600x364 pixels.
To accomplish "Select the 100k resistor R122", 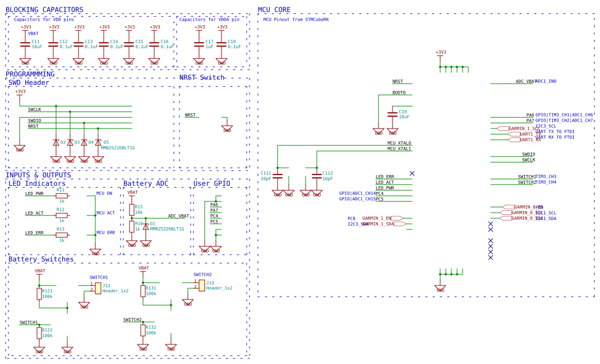I will [x=39, y=333].
